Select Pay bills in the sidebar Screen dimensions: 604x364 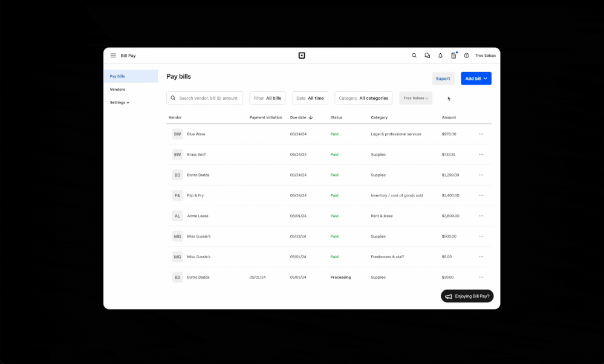[x=117, y=76]
